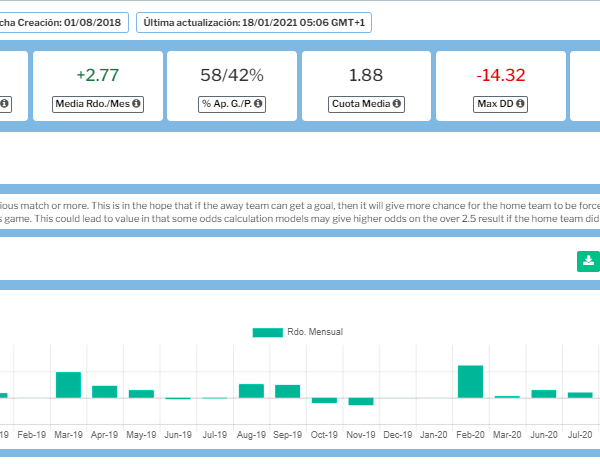Screen dimensions: 600x464
Task: Click the Max DD label button
Action: point(501,104)
